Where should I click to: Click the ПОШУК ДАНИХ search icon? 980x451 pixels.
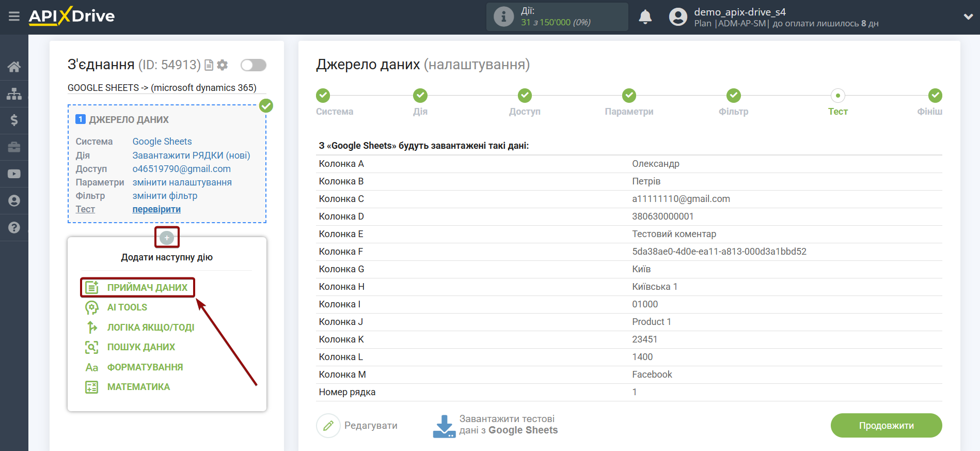tap(92, 347)
